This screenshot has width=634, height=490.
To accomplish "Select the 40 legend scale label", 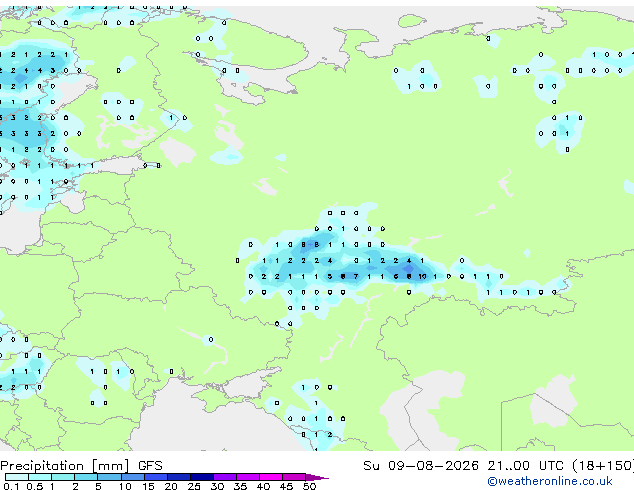I will (263, 486).
